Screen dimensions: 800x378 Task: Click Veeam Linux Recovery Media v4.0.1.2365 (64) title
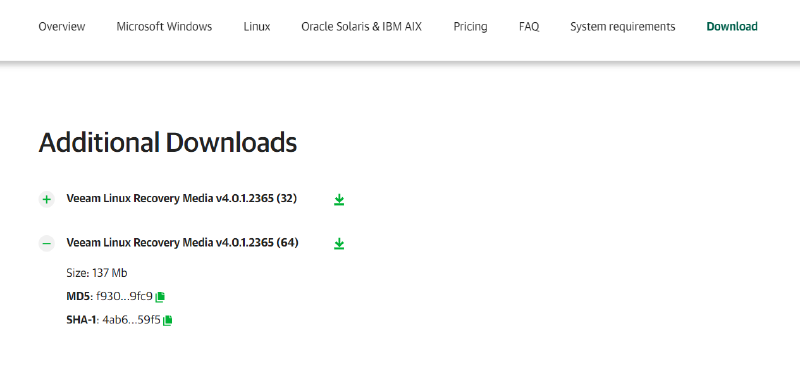click(x=182, y=243)
